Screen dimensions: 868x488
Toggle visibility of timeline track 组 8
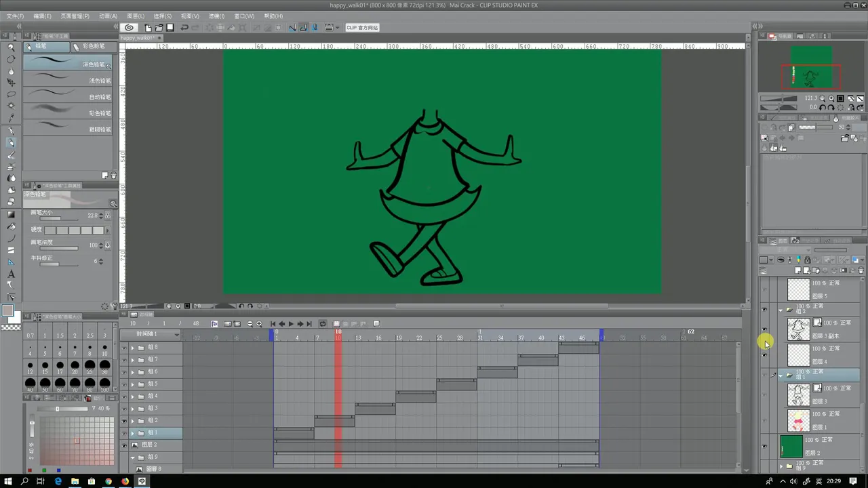[x=124, y=348]
